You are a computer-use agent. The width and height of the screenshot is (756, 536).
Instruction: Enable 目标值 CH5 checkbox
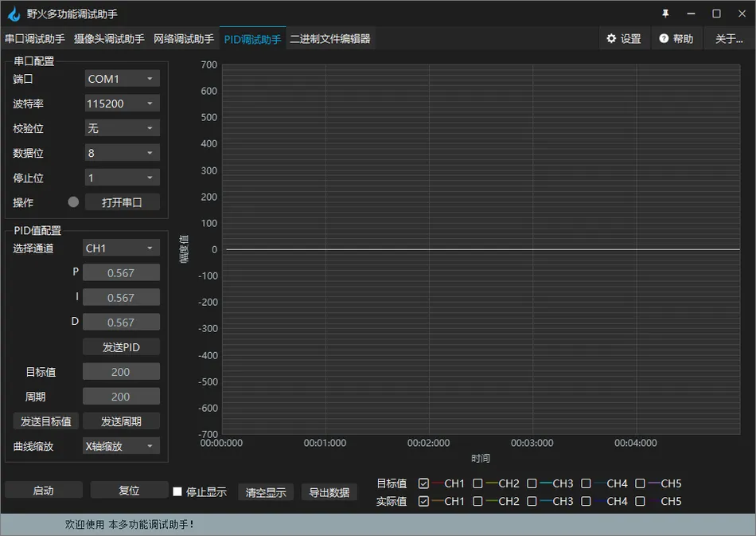tap(640, 483)
